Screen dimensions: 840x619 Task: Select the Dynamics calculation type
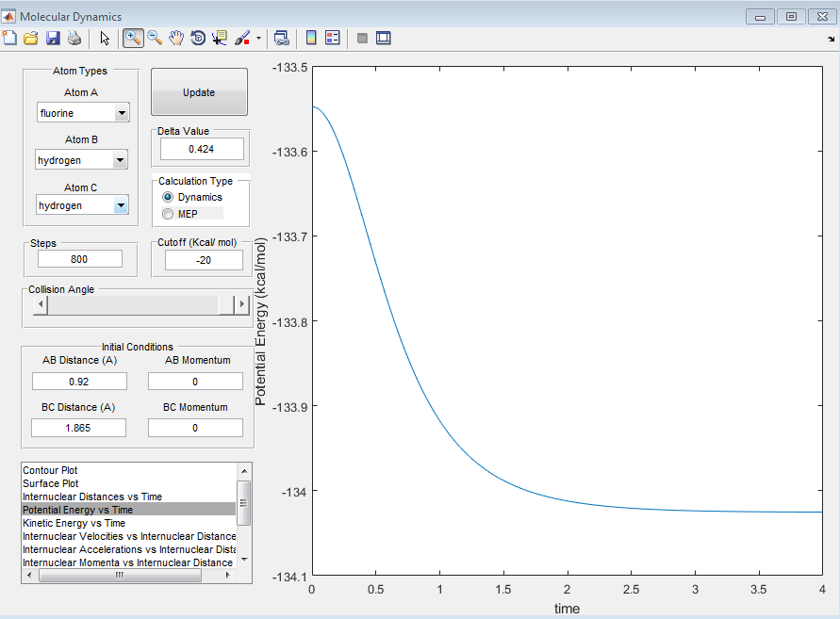[x=169, y=197]
